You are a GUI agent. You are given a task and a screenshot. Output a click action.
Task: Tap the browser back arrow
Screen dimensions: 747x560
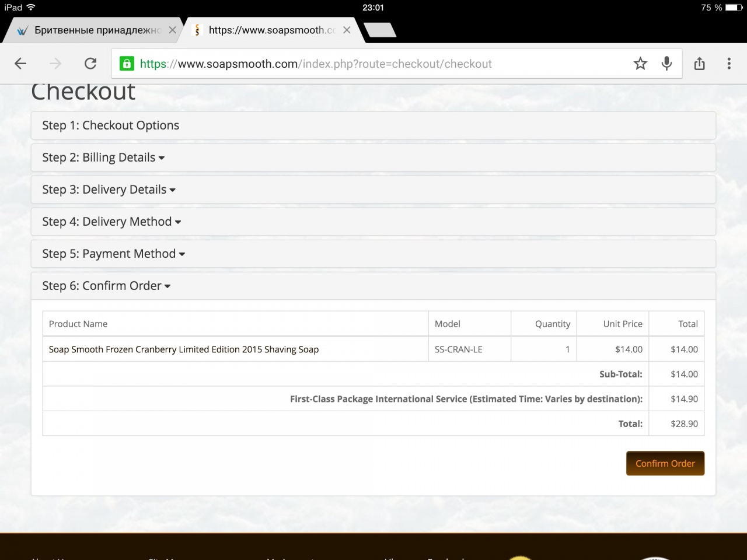tap(20, 64)
